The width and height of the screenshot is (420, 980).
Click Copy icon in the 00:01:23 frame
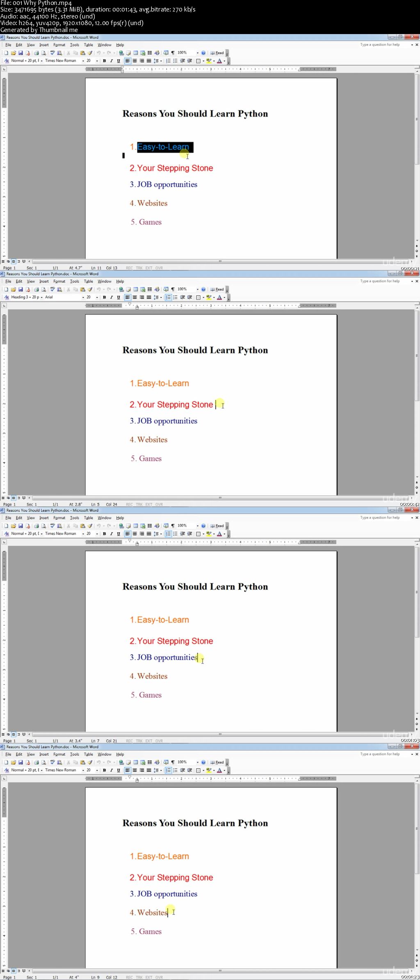pos(75,762)
